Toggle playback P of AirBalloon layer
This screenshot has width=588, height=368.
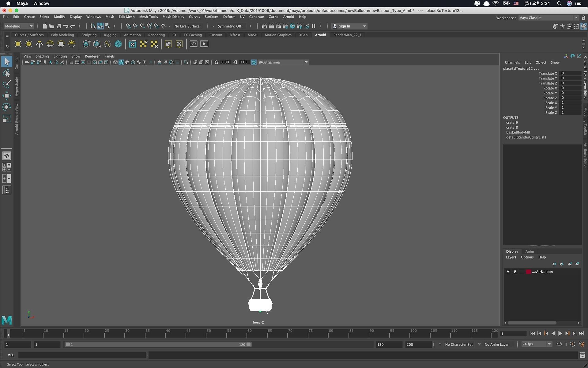[515, 272]
